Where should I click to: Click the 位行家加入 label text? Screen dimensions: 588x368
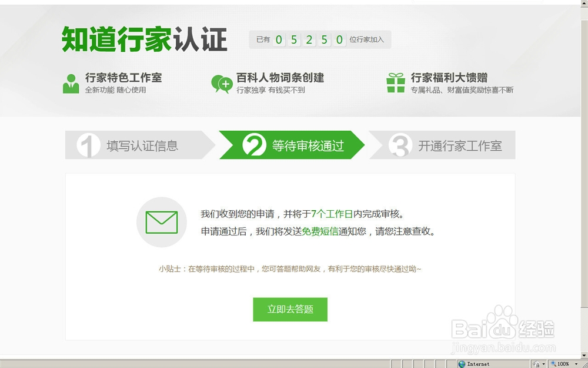tap(367, 39)
